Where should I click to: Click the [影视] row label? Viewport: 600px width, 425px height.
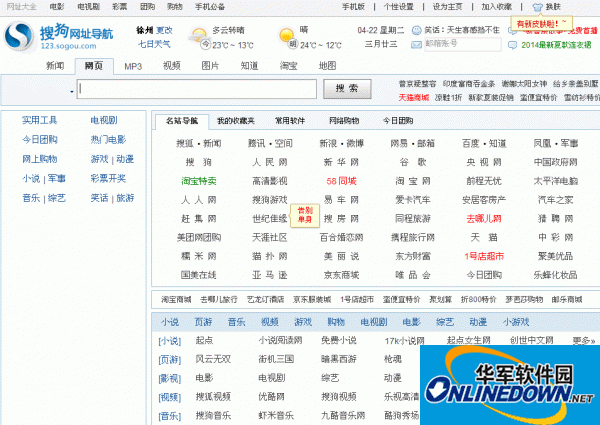[x=170, y=378]
